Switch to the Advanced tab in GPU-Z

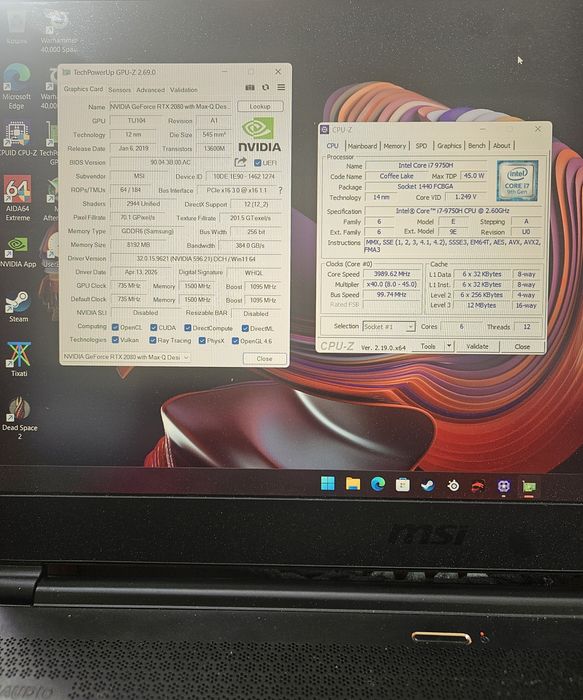tap(150, 90)
